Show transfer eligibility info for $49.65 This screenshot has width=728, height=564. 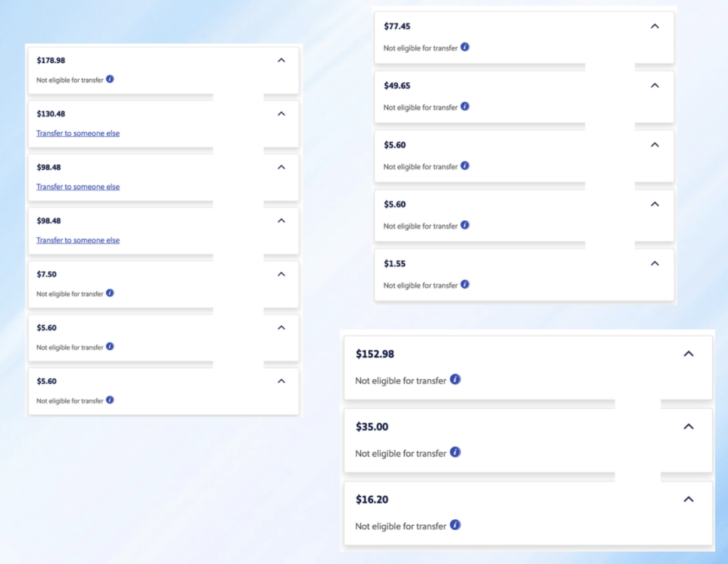(464, 107)
